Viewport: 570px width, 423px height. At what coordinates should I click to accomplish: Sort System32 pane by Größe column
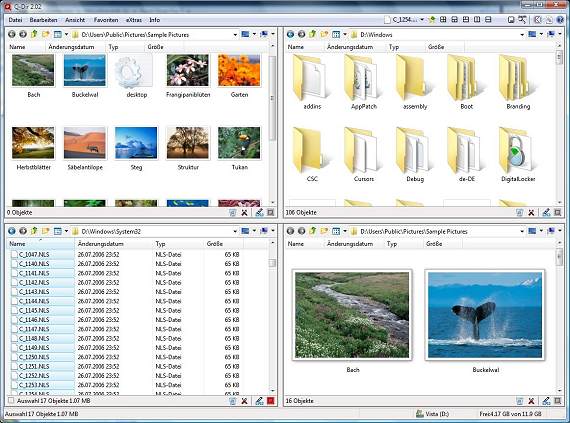224,243
